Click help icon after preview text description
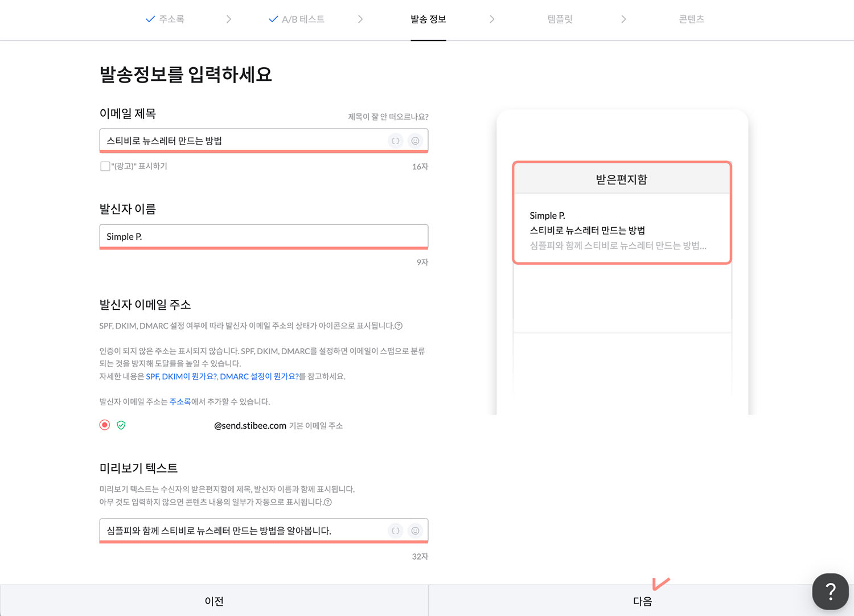The width and height of the screenshot is (854, 616). tap(328, 502)
